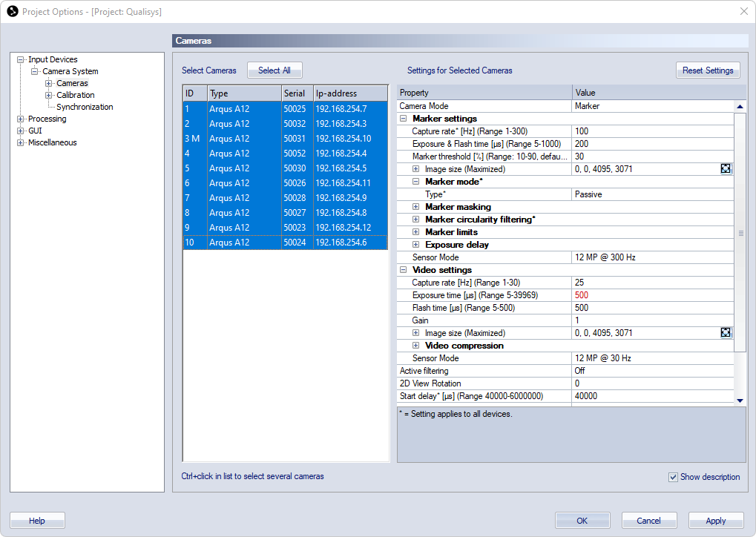The width and height of the screenshot is (756, 537).
Task: Click the property list vertical scrollbar thumb
Action: click(x=740, y=233)
